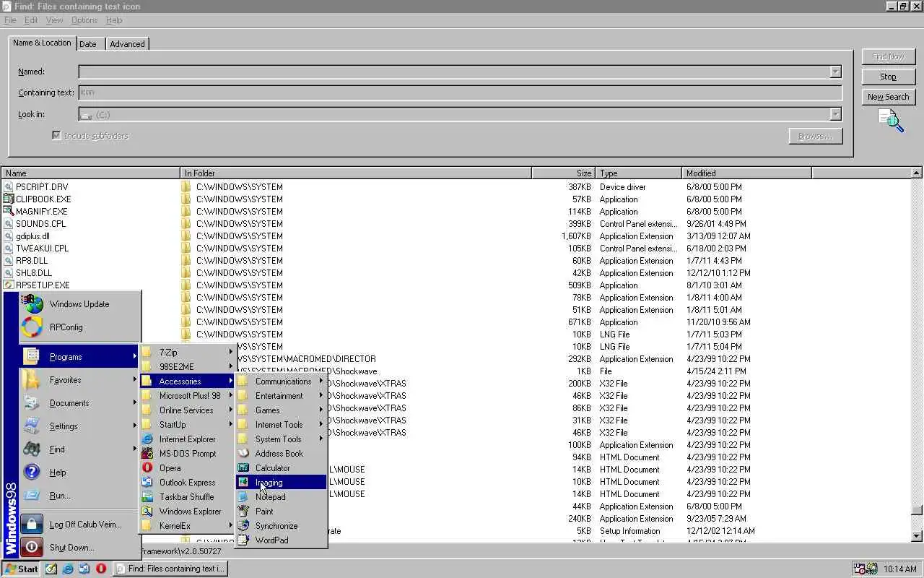Sort results by Modified column header
The image size is (924, 578).
click(x=747, y=173)
